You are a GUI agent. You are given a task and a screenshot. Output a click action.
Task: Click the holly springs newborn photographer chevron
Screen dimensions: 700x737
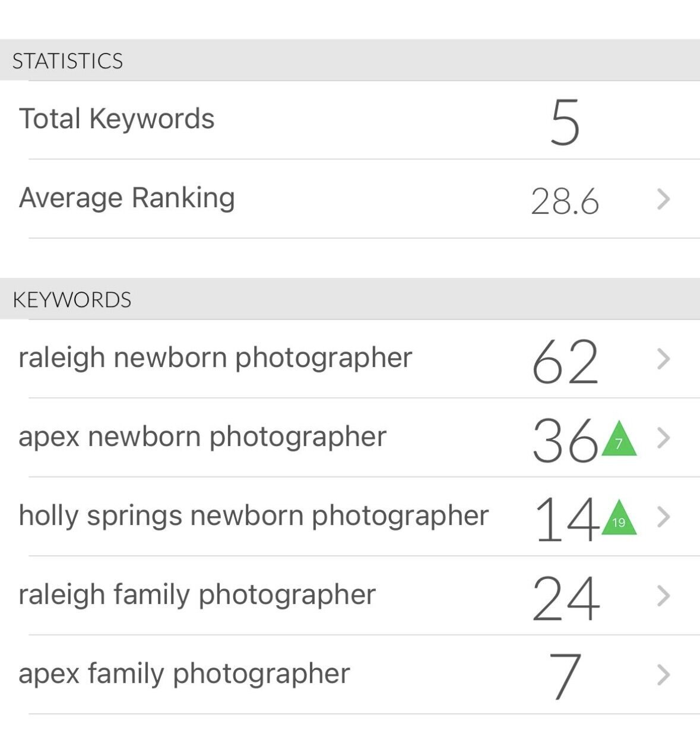pyautogui.click(x=663, y=517)
